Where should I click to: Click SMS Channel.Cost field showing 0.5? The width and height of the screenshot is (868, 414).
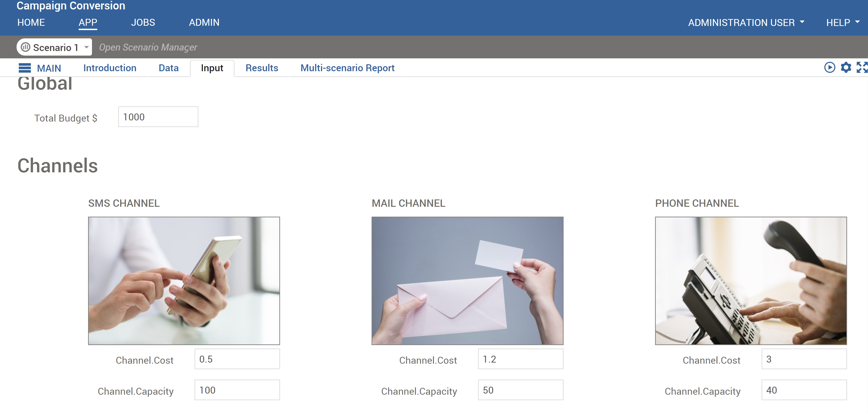click(x=237, y=359)
